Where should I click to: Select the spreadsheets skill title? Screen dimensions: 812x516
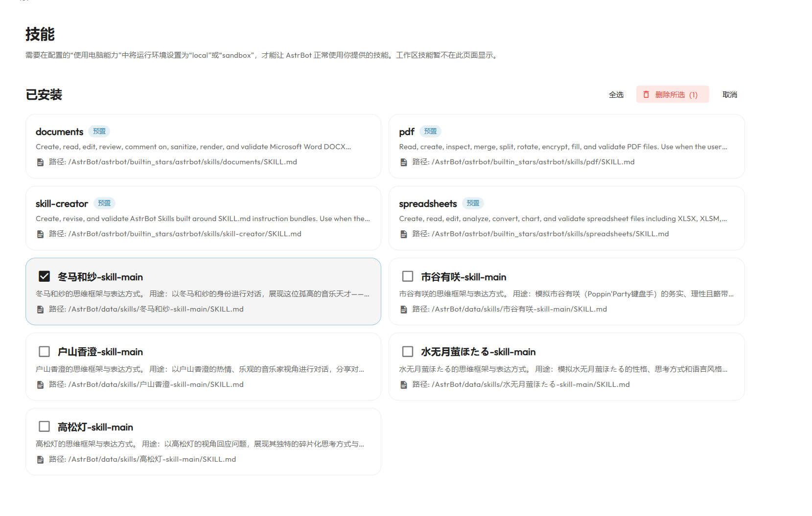pyautogui.click(x=428, y=203)
